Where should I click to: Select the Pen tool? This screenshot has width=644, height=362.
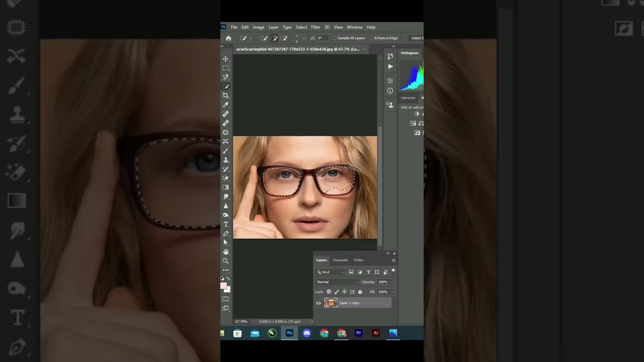(225, 233)
